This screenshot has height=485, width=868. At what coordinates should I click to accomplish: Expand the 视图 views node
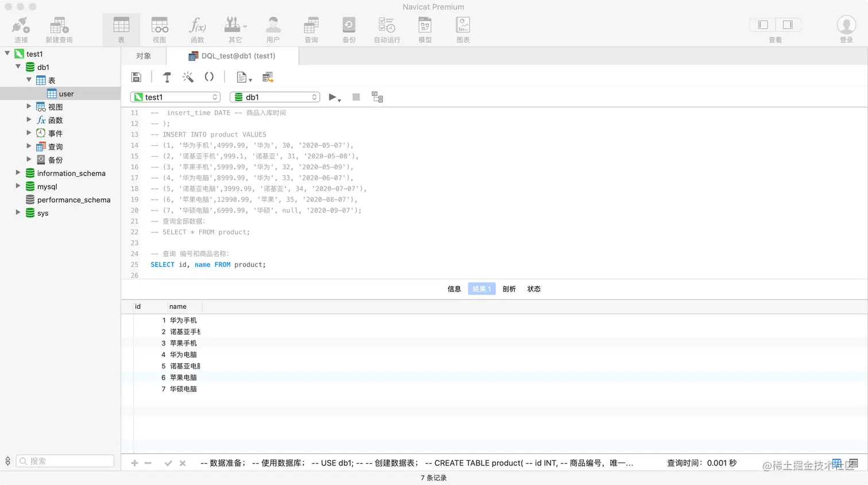[x=29, y=106]
